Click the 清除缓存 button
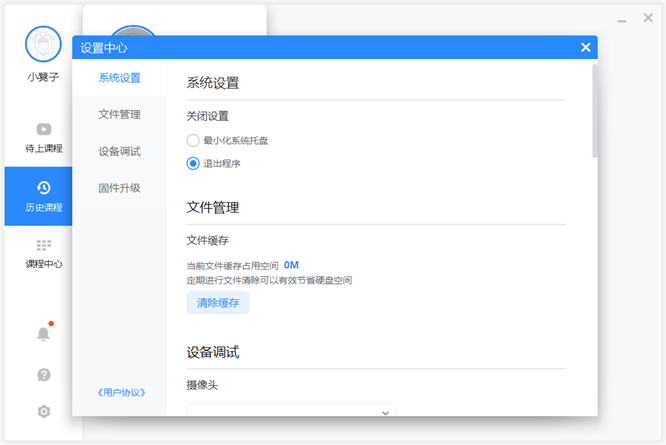 click(217, 303)
